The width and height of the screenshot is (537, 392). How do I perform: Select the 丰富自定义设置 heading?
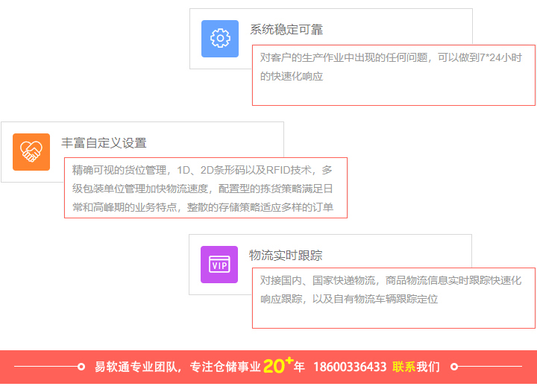pyautogui.click(x=104, y=143)
